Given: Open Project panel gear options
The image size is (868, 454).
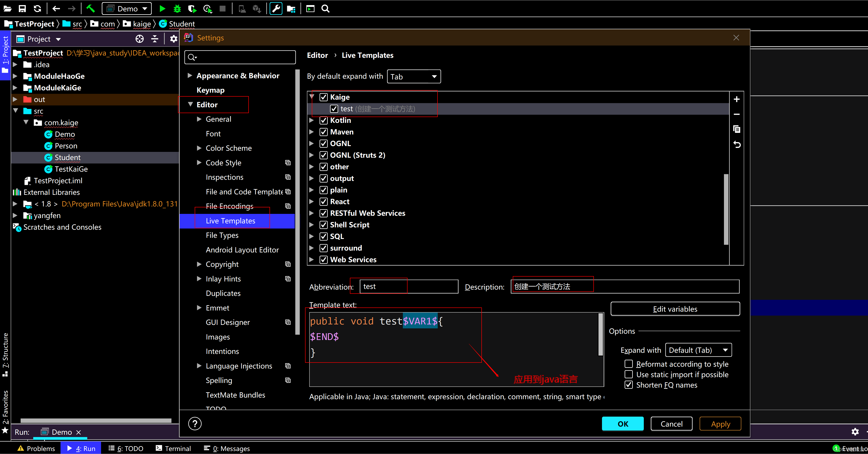Looking at the screenshot, I should pyautogui.click(x=174, y=39).
